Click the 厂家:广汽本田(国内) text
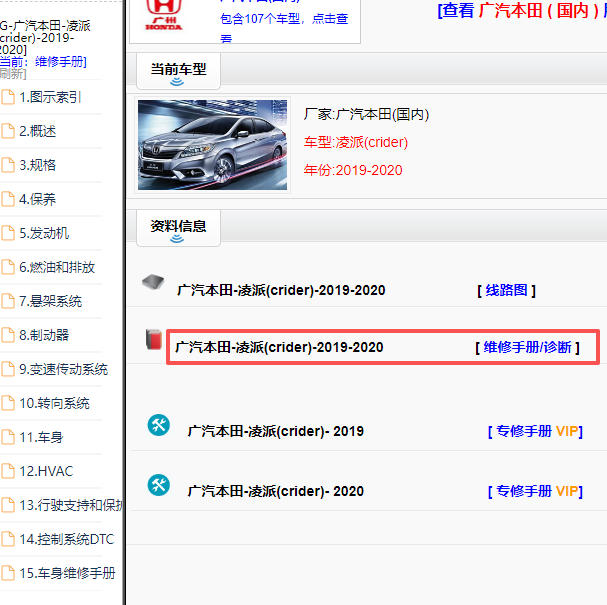The height and width of the screenshot is (605, 607). coord(366,114)
